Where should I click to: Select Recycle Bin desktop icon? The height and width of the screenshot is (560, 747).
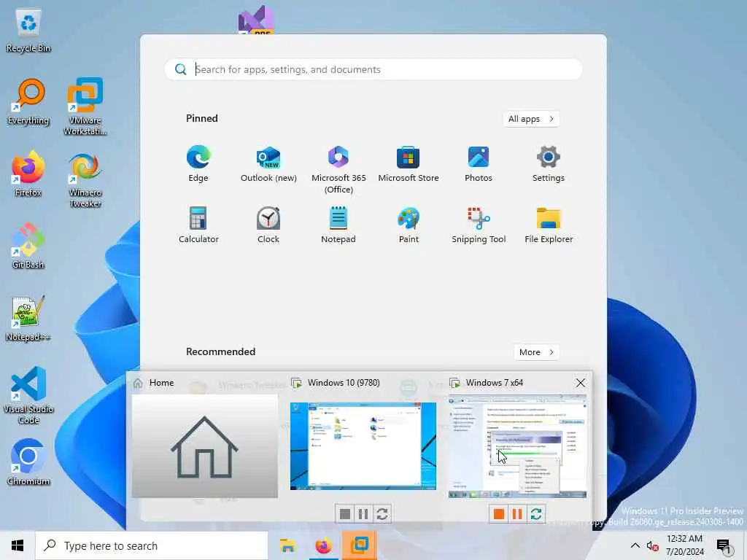[x=28, y=31]
